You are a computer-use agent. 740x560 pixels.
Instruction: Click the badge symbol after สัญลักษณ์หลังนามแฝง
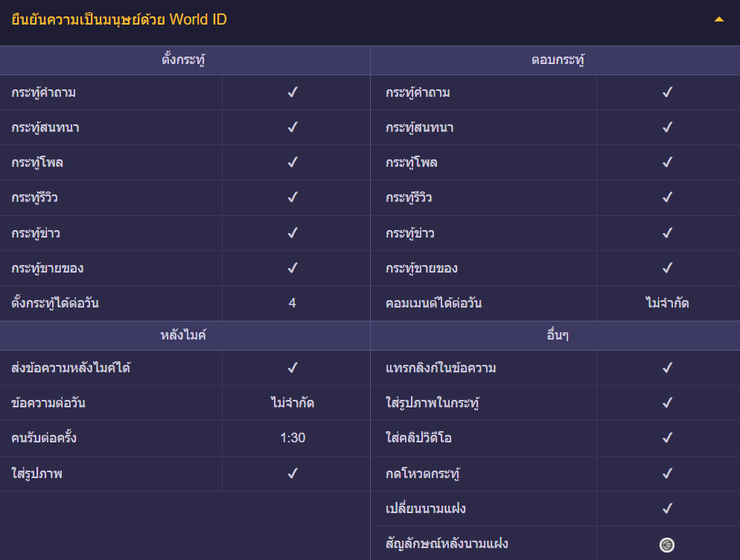pos(667,545)
